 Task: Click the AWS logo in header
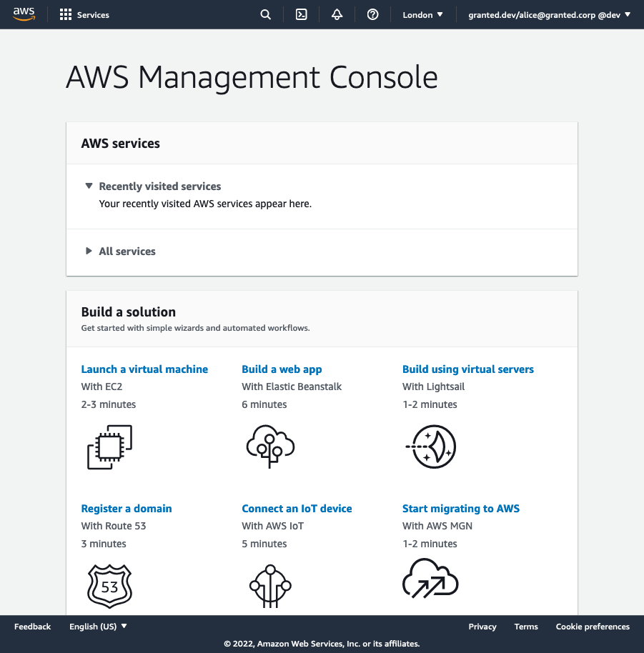24,14
